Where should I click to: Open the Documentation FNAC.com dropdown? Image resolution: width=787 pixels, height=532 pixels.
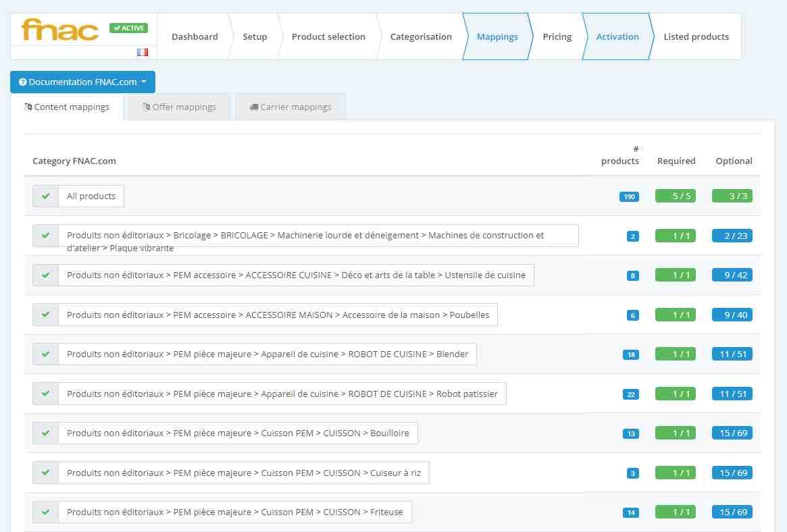(x=83, y=82)
